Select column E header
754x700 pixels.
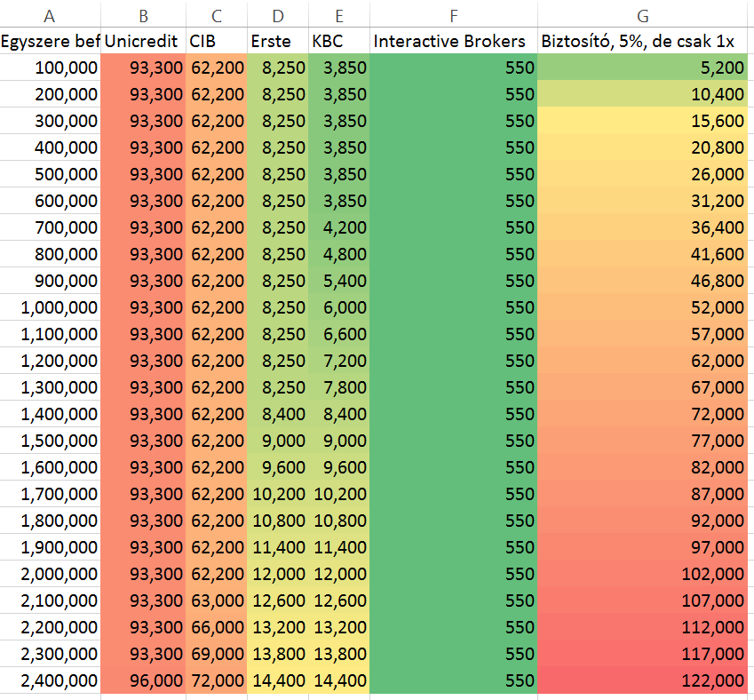point(339,15)
